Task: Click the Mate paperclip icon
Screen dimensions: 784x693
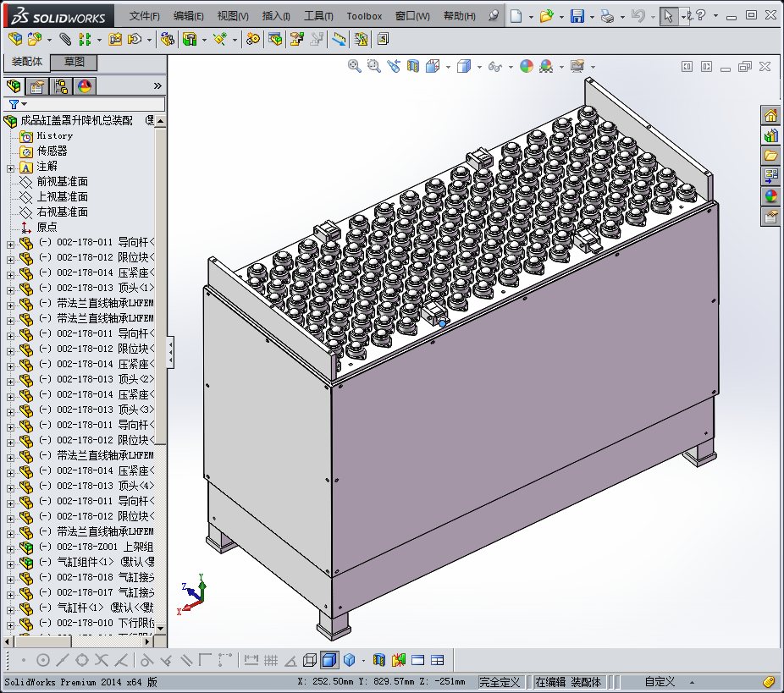Action: coord(65,39)
